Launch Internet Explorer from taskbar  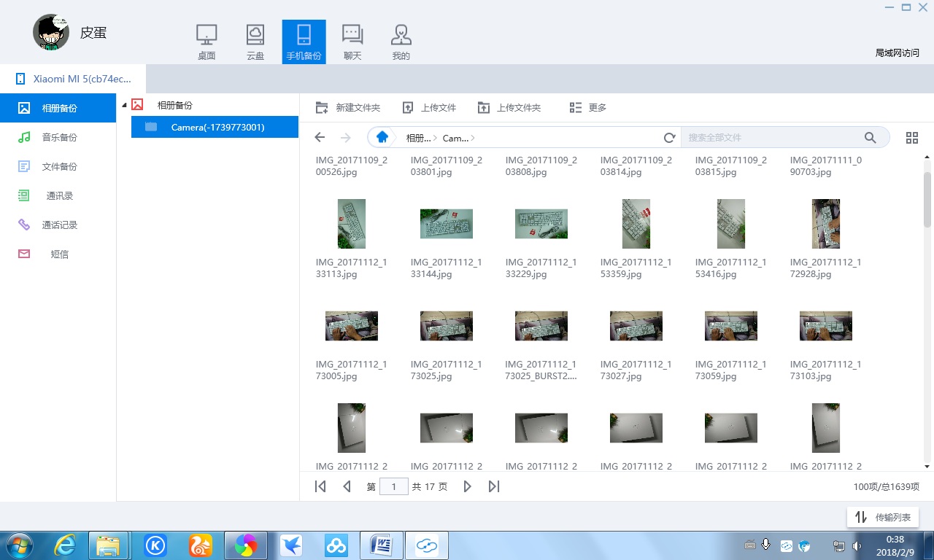pyautogui.click(x=65, y=545)
